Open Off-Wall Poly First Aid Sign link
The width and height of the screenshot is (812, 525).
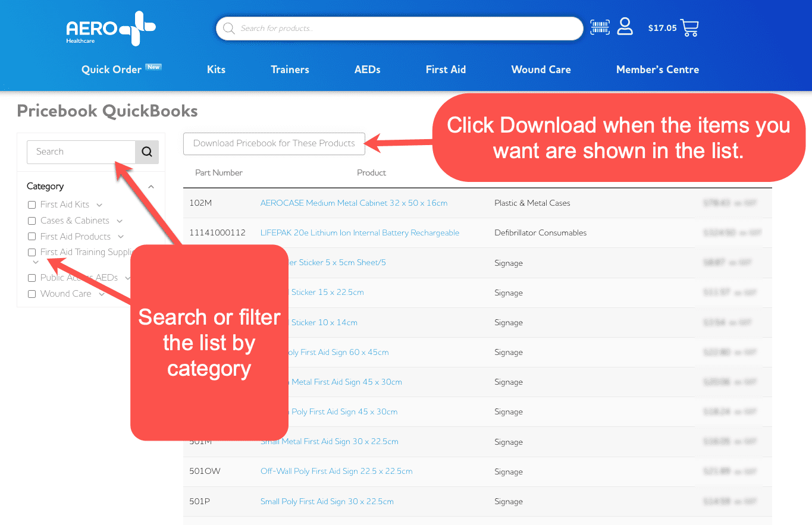coord(337,471)
